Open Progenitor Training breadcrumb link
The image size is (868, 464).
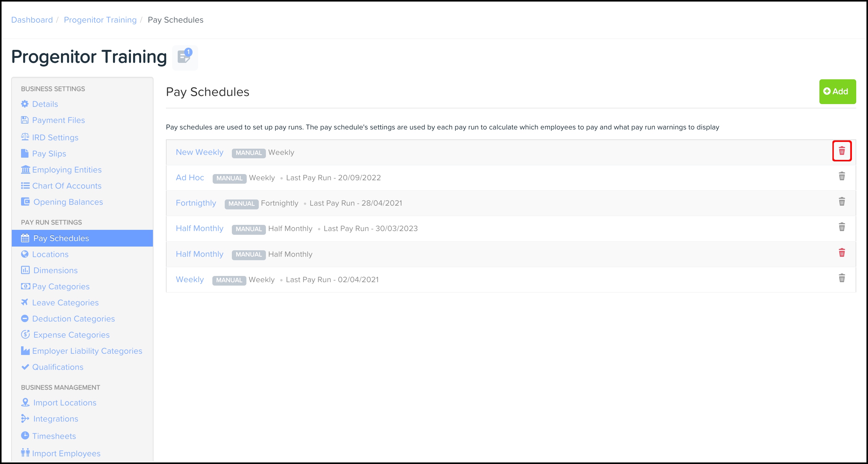coord(100,20)
